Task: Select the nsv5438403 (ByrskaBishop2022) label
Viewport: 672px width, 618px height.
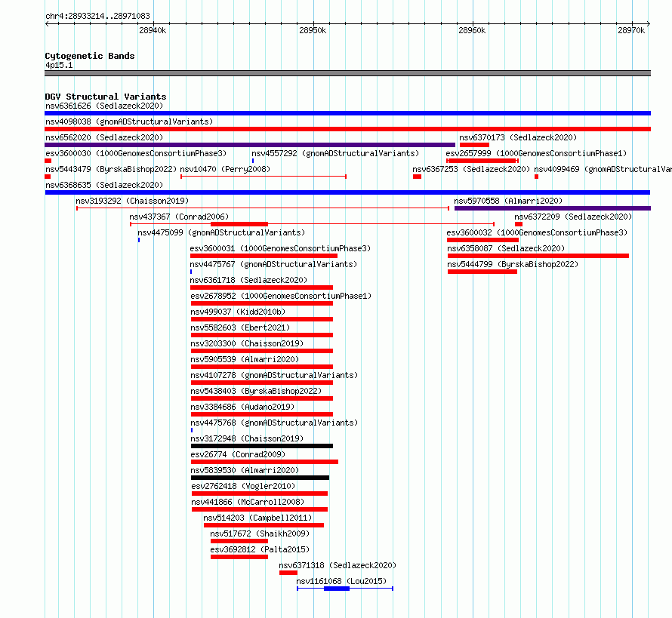Action: [x=256, y=391]
